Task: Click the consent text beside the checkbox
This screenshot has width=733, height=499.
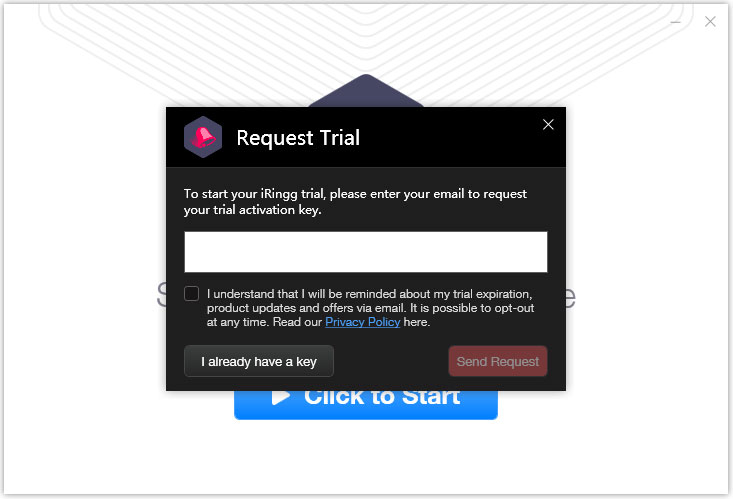Action: pyautogui.click(x=370, y=308)
